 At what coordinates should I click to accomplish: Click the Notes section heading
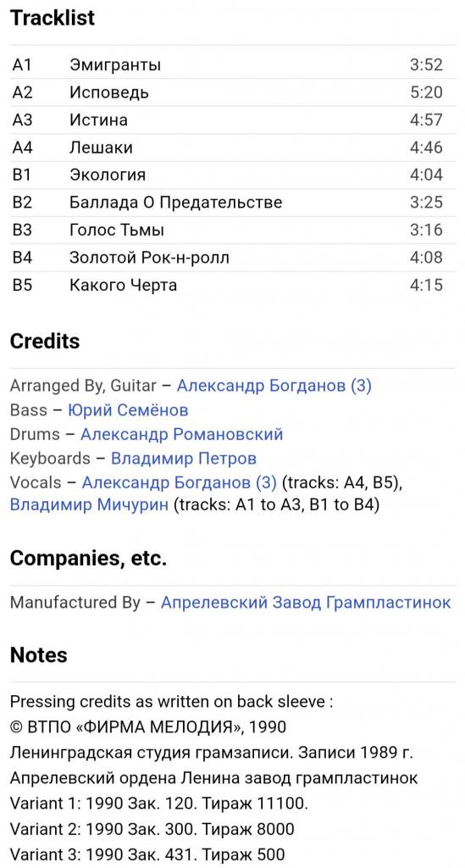coord(39,655)
